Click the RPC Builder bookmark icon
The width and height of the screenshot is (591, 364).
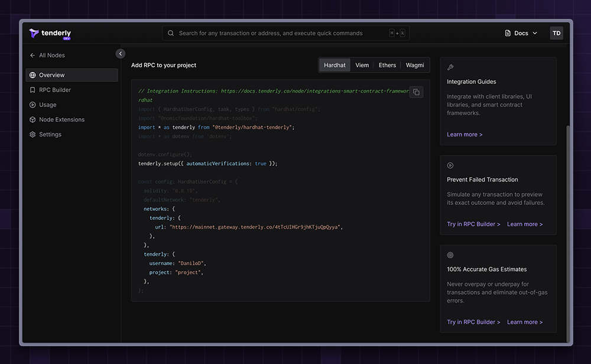(33, 90)
